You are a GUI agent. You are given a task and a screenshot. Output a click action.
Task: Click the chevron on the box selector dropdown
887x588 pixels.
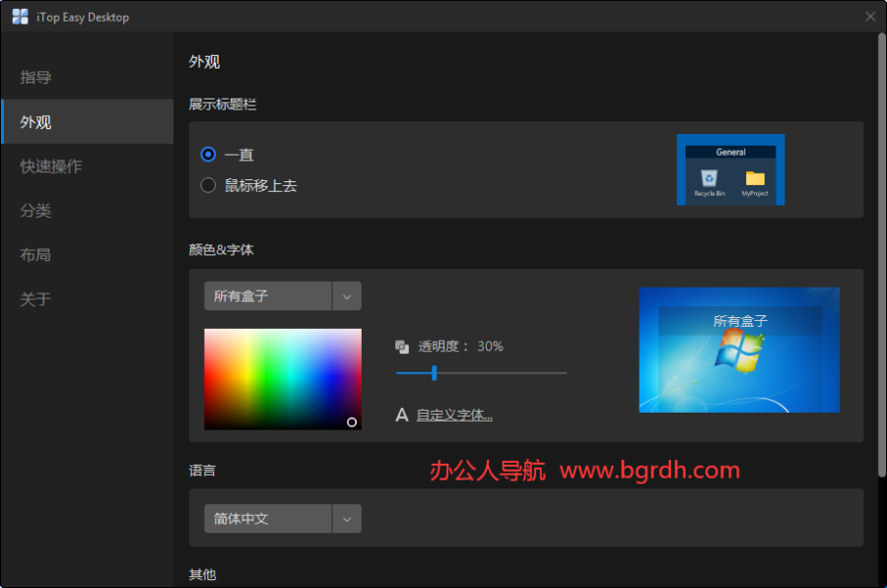(x=347, y=295)
